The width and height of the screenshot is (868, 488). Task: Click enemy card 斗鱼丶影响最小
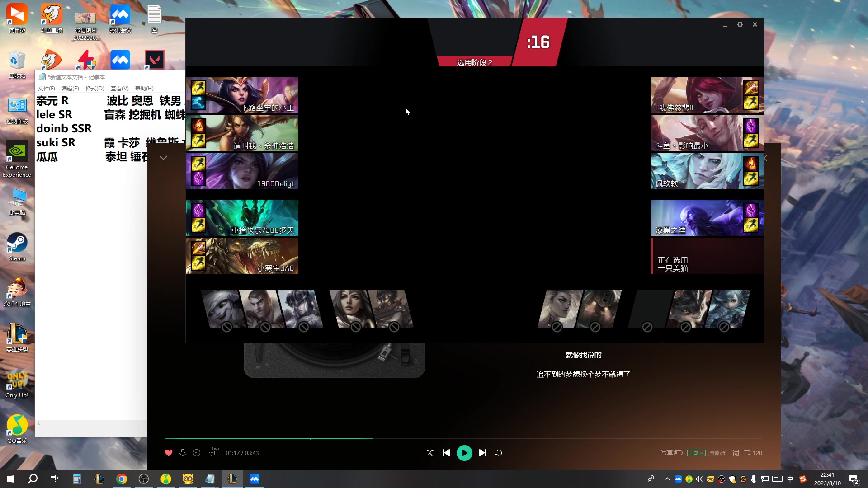[x=707, y=133]
